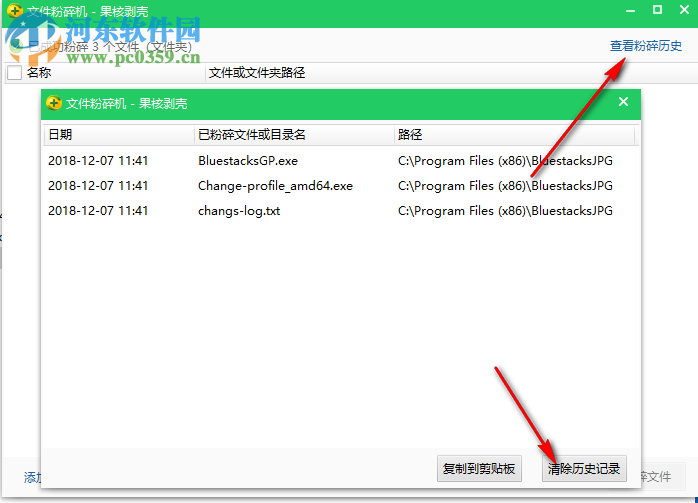Viewport: 698px width, 503px height.
Task: Click the main window title bar app icon
Action: click(x=15, y=11)
